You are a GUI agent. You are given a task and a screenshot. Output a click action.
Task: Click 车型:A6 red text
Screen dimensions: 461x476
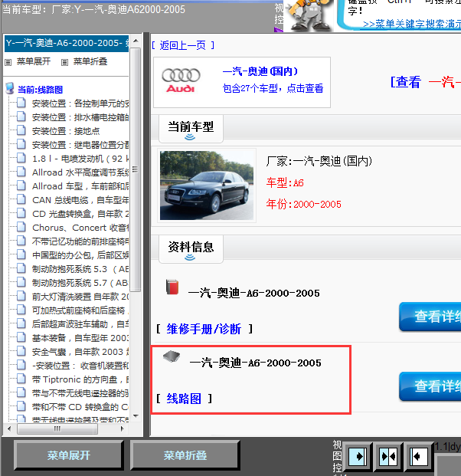coord(285,183)
